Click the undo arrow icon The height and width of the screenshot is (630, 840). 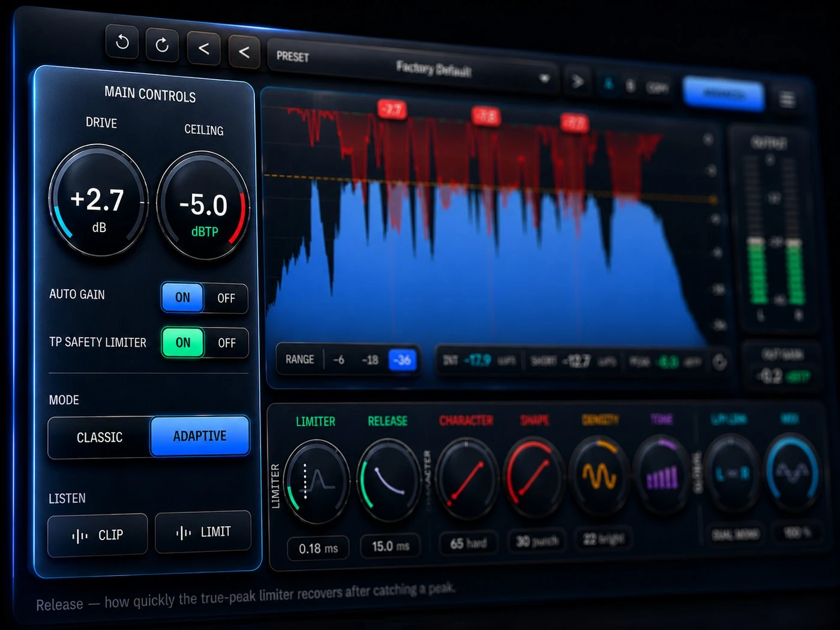[122, 41]
